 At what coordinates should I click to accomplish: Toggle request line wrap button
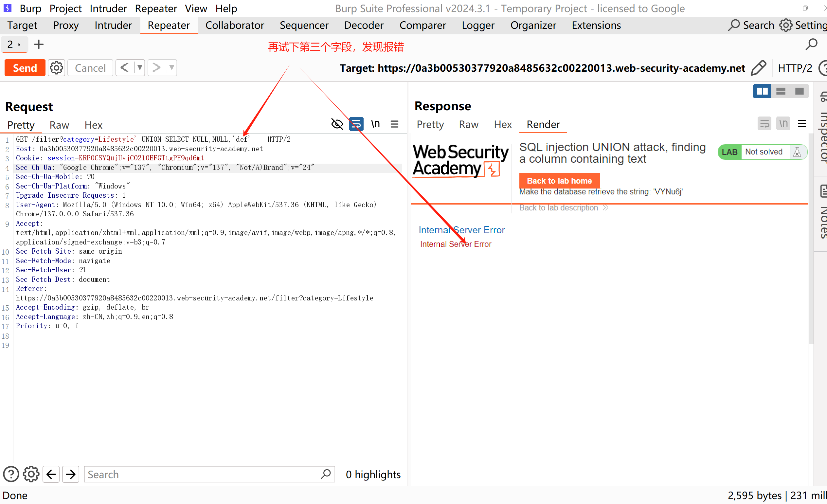coord(356,124)
